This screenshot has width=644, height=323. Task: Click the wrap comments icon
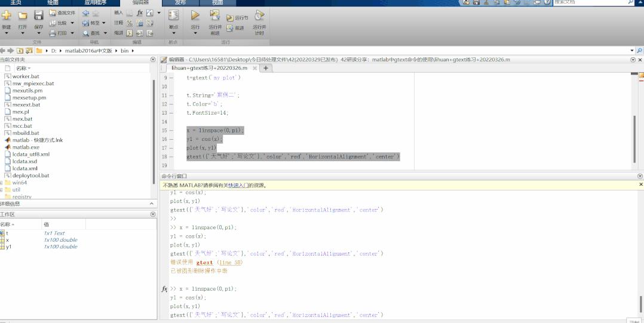[x=149, y=23]
